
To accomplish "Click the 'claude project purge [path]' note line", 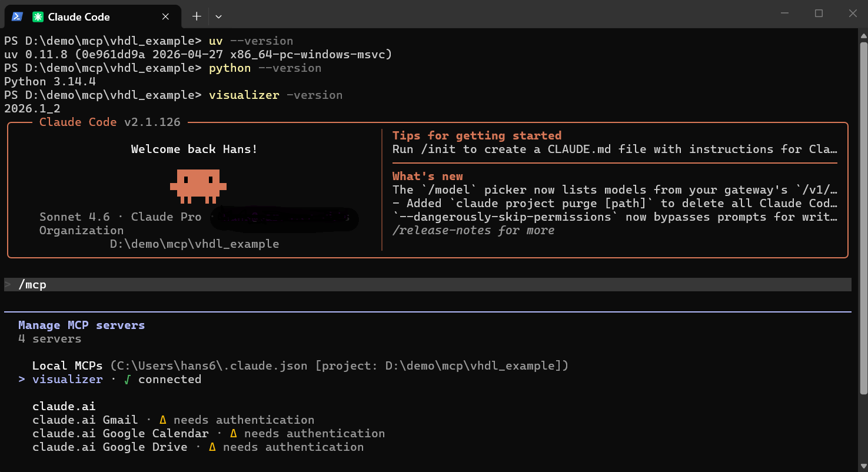I will pyautogui.click(x=615, y=203).
